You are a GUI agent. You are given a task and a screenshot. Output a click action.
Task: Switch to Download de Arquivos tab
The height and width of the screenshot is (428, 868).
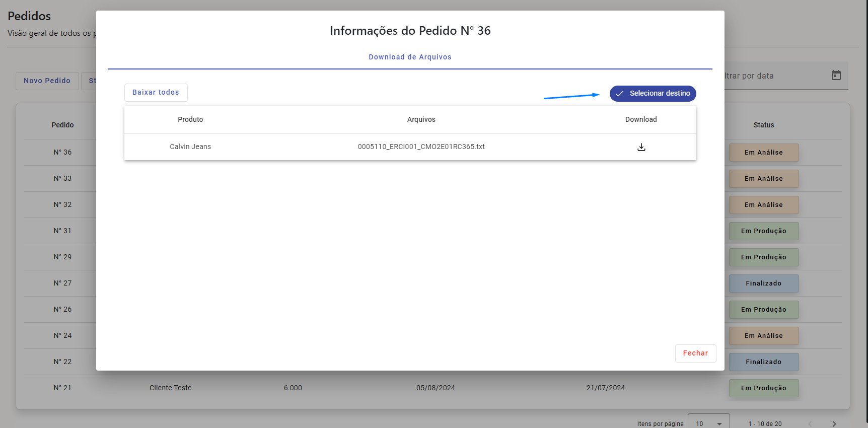pos(410,57)
